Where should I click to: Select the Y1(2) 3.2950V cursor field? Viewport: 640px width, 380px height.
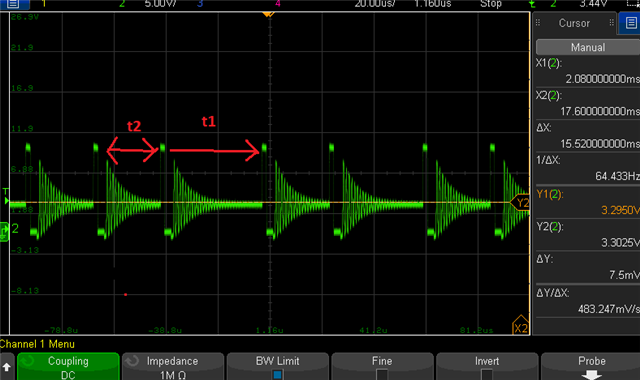[588, 202]
